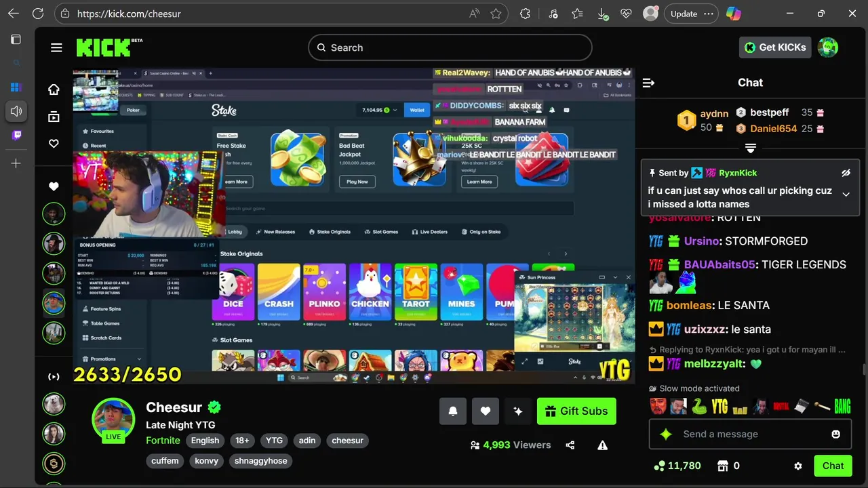Click the address bar URL
The image size is (868, 488).
click(129, 14)
